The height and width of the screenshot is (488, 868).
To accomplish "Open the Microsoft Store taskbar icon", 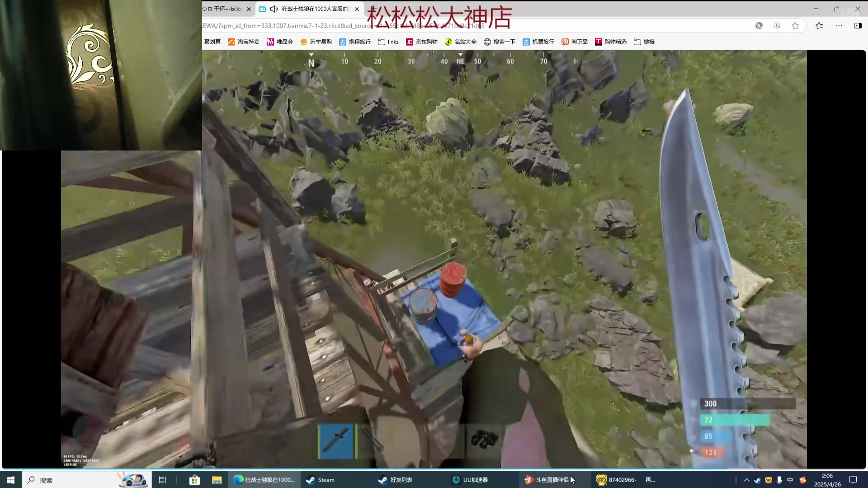I will 194,480.
